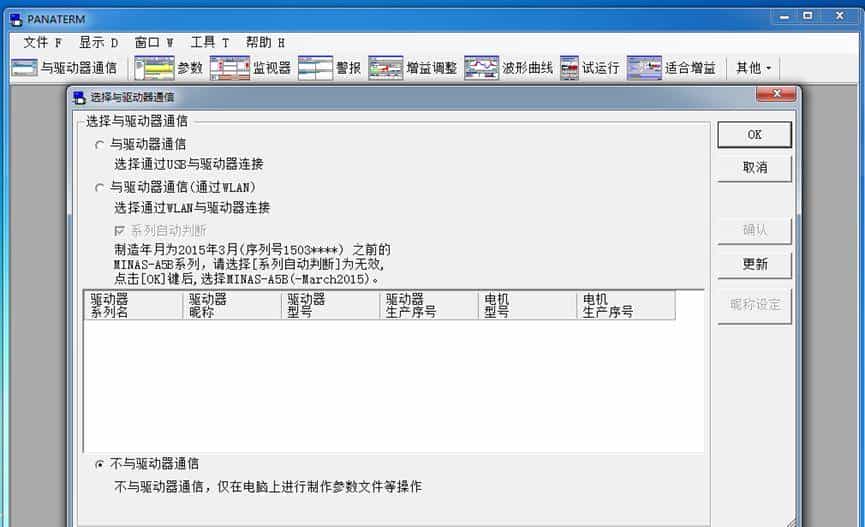Click the 驱动器系列名 column header
Image resolution: width=865 pixels, height=527 pixels.
point(133,305)
